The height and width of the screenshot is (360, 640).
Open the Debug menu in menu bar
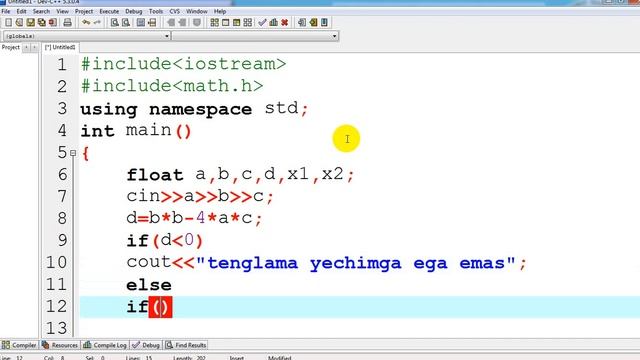[x=133, y=11]
